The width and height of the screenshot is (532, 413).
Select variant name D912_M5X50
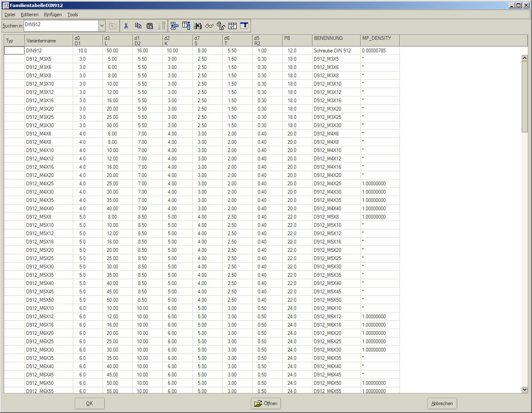coord(49,300)
